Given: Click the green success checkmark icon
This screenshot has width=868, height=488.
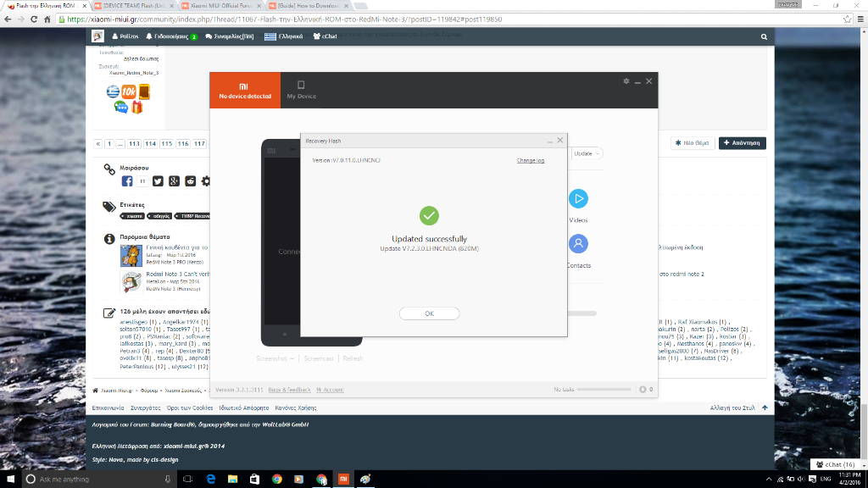Looking at the screenshot, I should (x=429, y=216).
